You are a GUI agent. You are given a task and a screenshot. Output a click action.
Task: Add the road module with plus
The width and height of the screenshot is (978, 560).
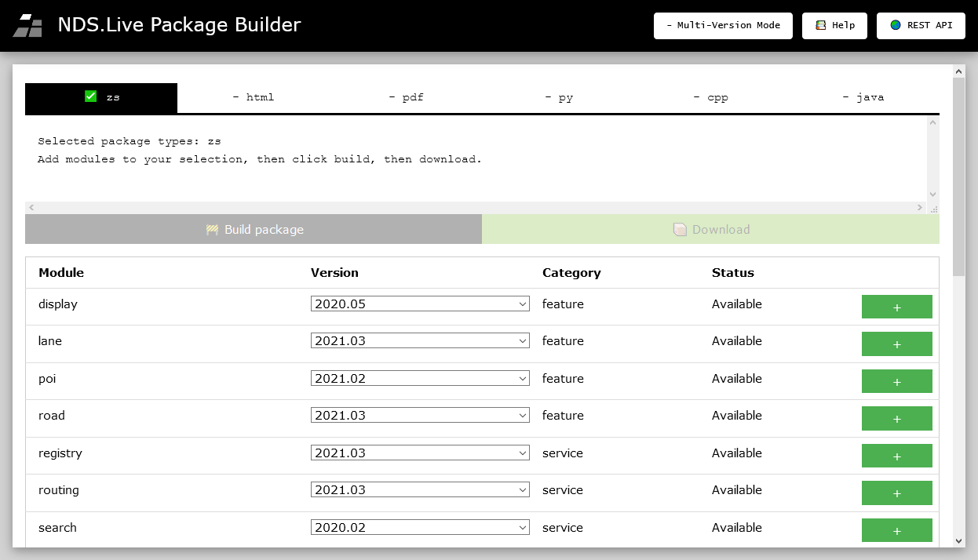click(897, 418)
